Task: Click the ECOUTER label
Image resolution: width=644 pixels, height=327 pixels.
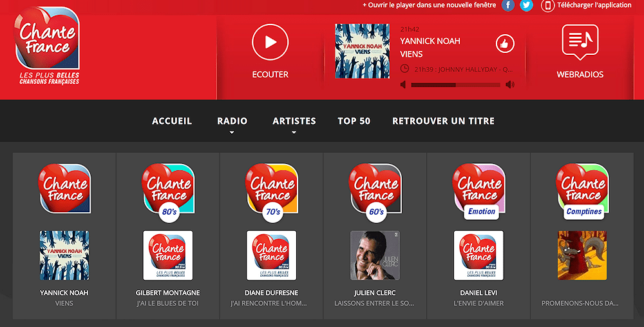Action: click(270, 74)
